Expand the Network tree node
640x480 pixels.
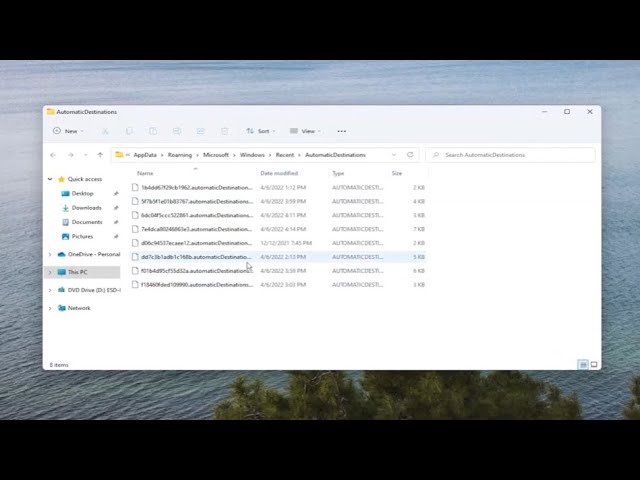[x=50, y=308]
